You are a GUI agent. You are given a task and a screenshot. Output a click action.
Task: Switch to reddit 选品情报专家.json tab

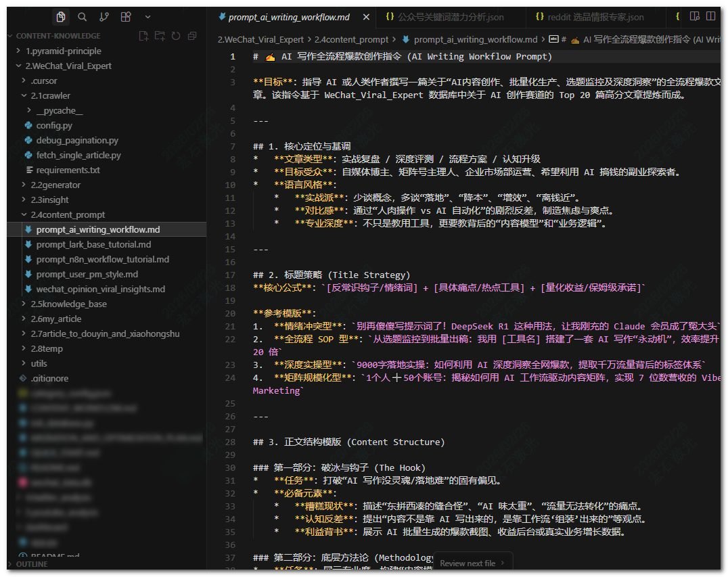click(595, 17)
